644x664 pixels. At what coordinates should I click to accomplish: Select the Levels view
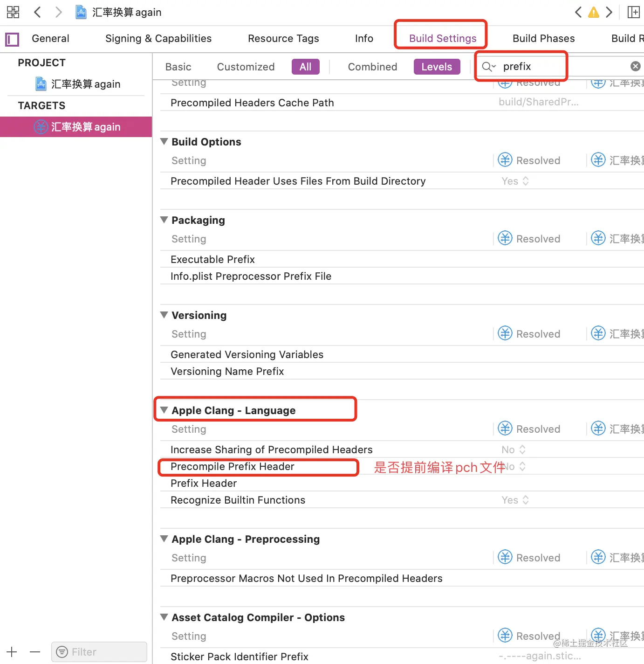(437, 67)
